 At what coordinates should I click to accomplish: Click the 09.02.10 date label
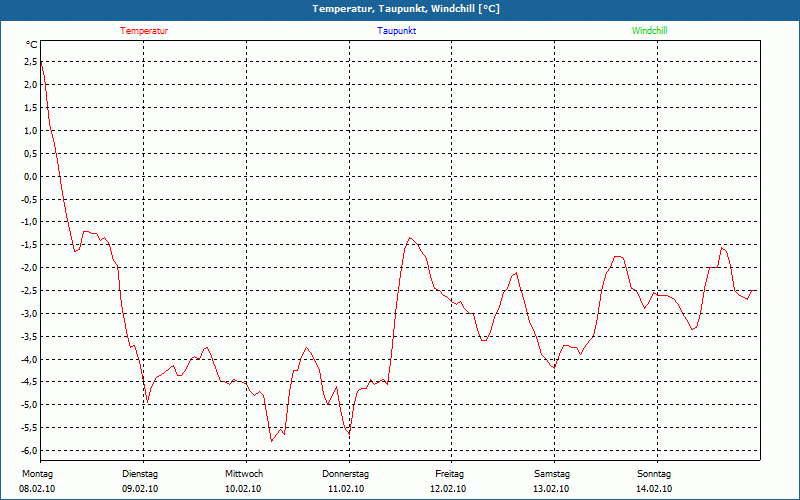[x=140, y=489]
